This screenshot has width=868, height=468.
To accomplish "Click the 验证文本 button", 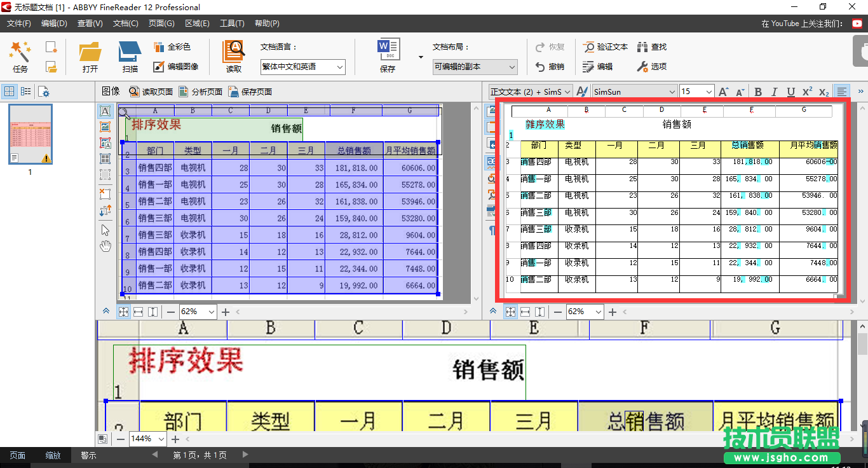I will point(606,47).
